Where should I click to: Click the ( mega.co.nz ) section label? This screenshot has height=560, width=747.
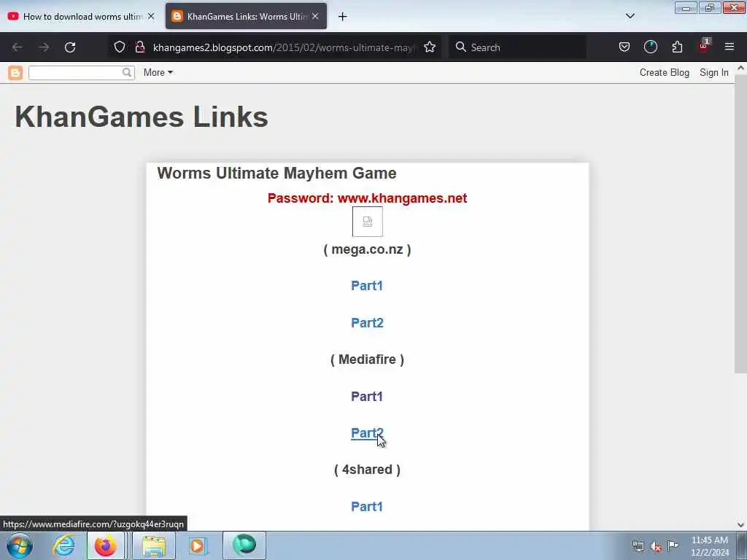[368, 249]
